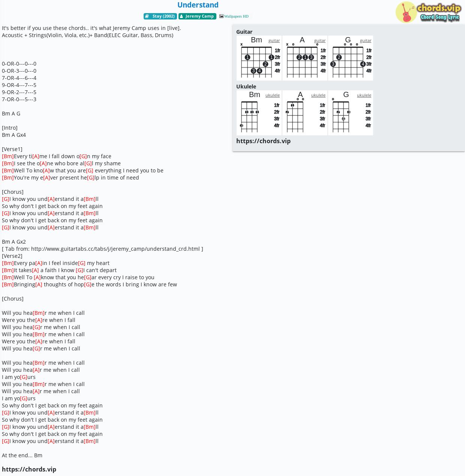Click the [Bm] chord in 'It takes a faith'

pyautogui.click(x=8, y=270)
